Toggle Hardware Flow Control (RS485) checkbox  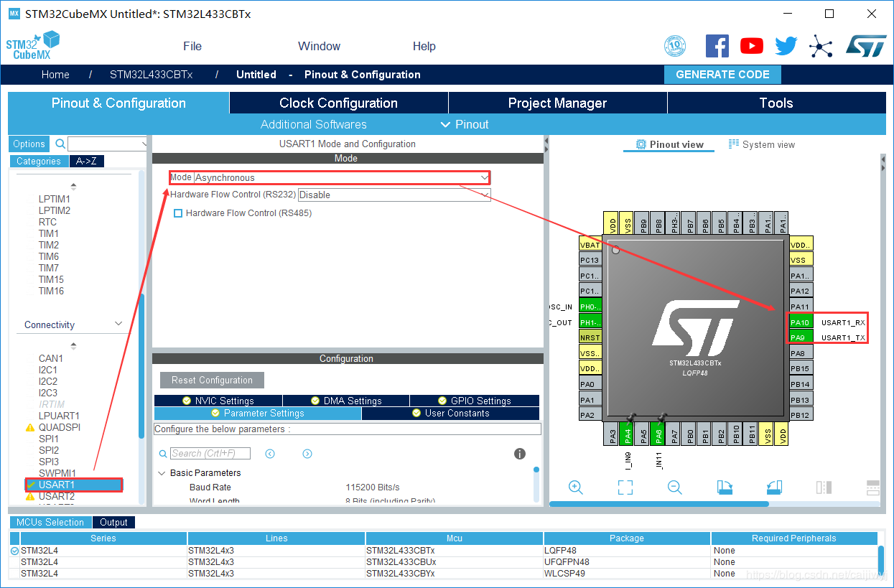click(178, 213)
